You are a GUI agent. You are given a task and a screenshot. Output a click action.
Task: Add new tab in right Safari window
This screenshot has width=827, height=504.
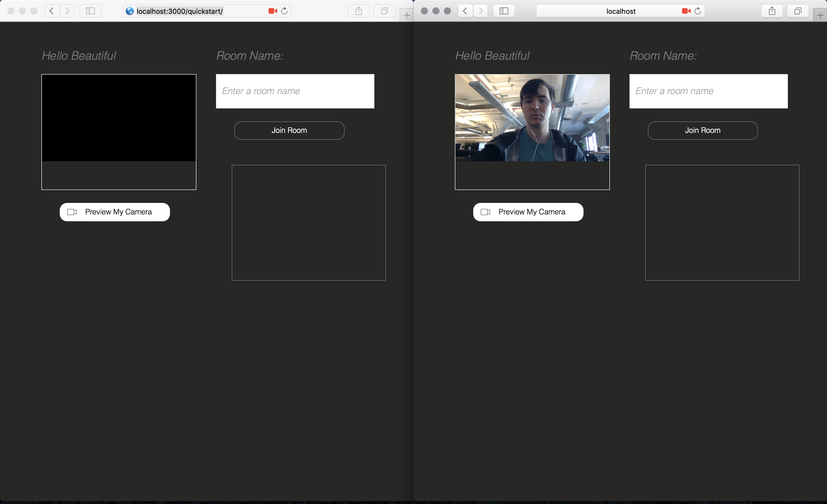click(x=820, y=15)
